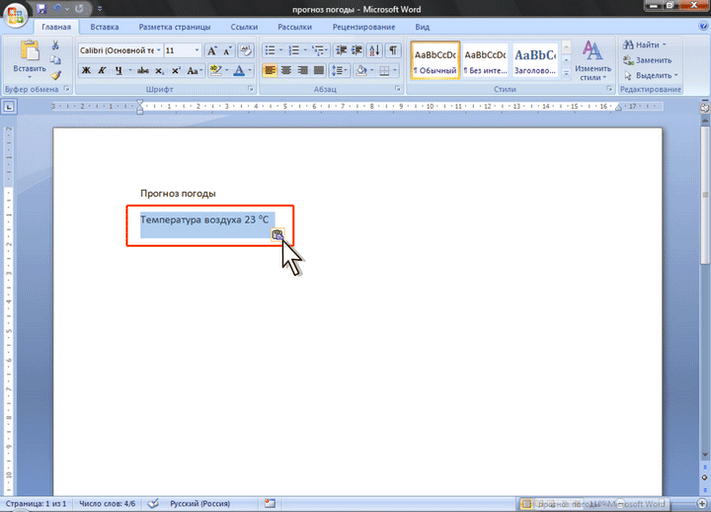This screenshot has width=711, height=512.
Task: Click the Заменить replace button
Action: tap(647, 60)
